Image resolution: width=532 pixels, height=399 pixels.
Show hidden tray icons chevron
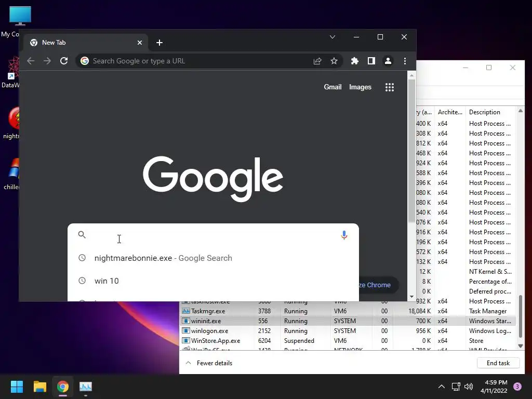point(442,387)
